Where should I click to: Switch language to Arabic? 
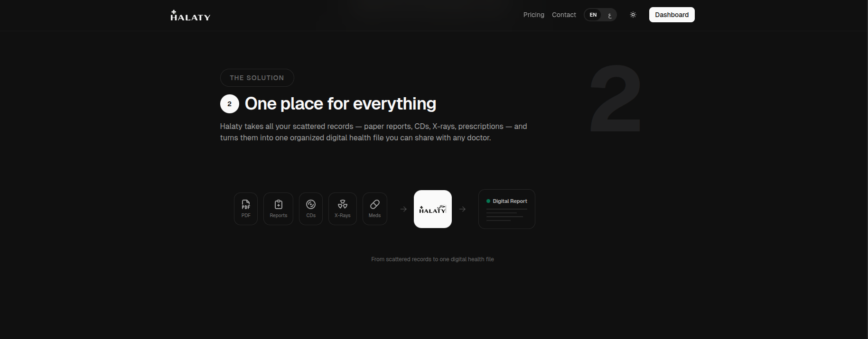tap(609, 15)
